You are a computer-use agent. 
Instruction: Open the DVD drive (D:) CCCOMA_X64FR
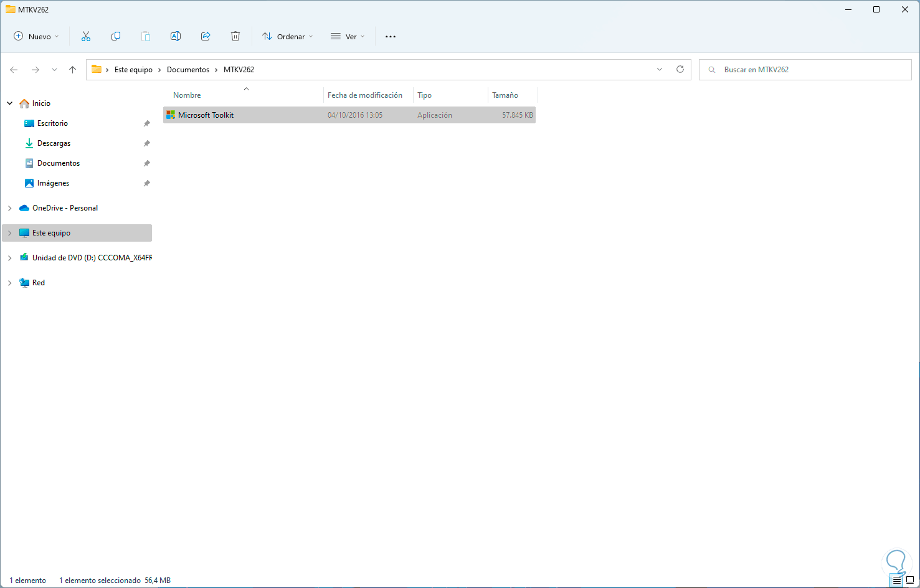pyautogui.click(x=92, y=258)
